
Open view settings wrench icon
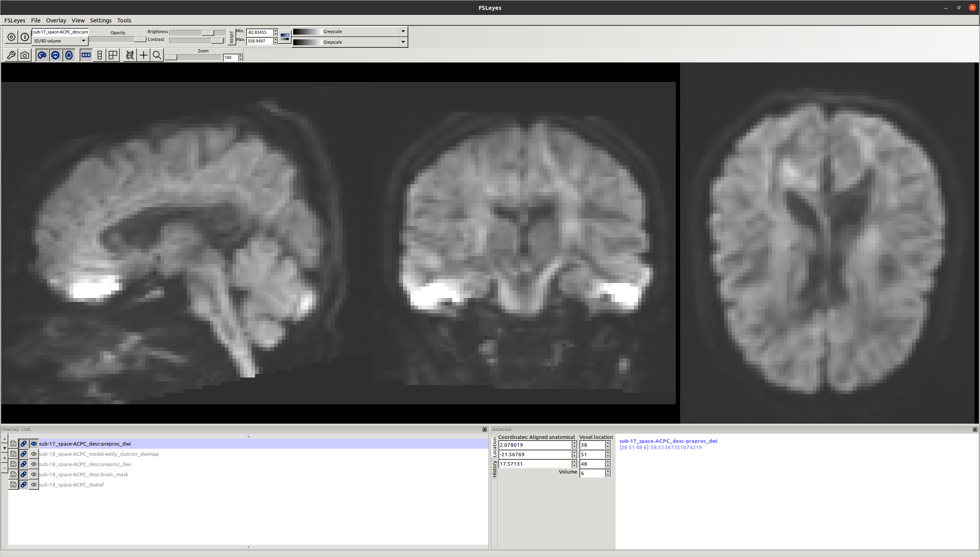(11, 56)
